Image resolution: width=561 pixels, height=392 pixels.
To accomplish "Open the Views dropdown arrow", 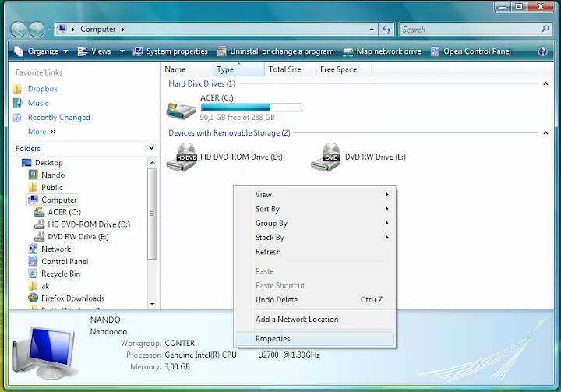I will (122, 51).
